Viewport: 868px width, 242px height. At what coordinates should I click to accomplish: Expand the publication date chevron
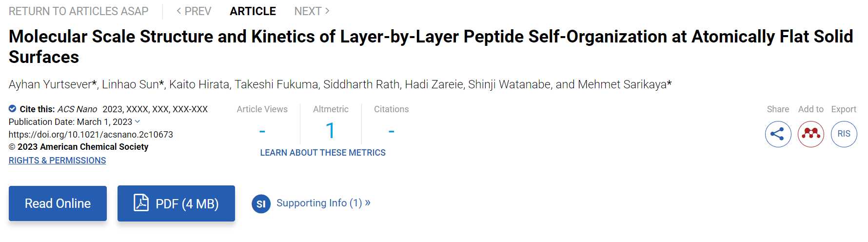138,121
